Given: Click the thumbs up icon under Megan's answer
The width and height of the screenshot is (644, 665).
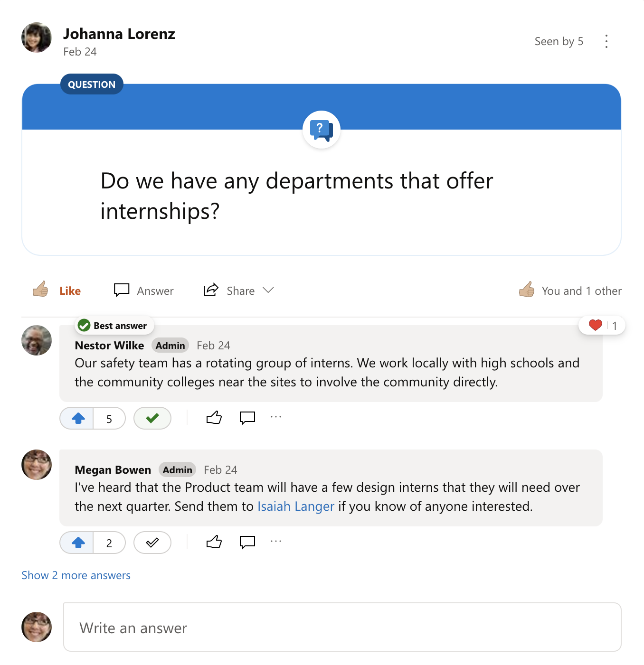Looking at the screenshot, I should click(x=214, y=542).
